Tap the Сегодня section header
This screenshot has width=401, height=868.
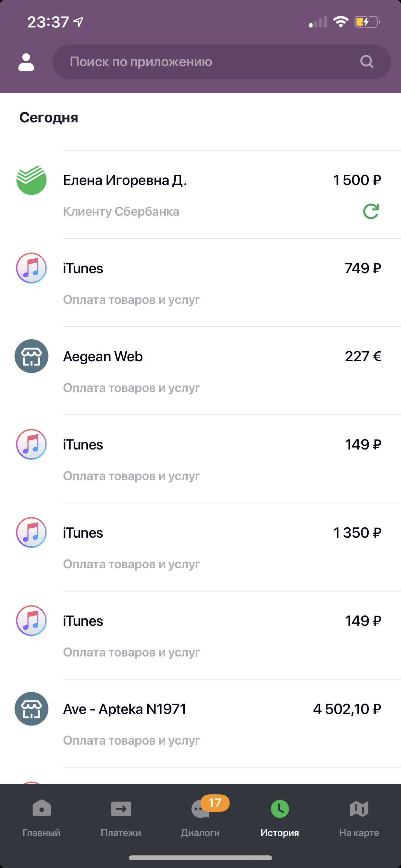coord(49,118)
